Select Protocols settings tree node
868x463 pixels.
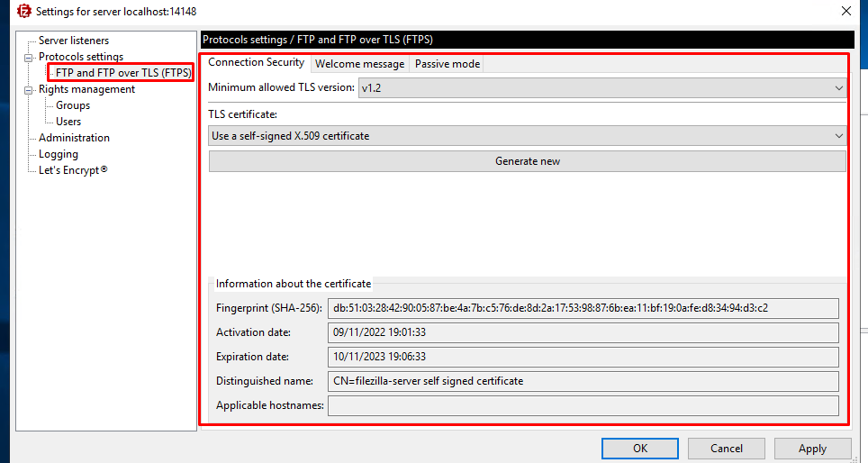[x=81, y=57]
